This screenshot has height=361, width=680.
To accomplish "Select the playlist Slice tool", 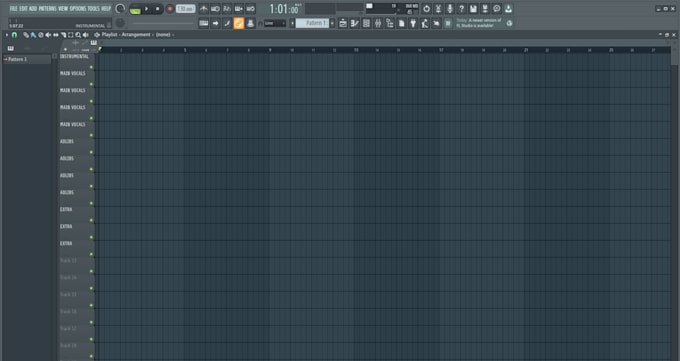I will click(63, 35).
